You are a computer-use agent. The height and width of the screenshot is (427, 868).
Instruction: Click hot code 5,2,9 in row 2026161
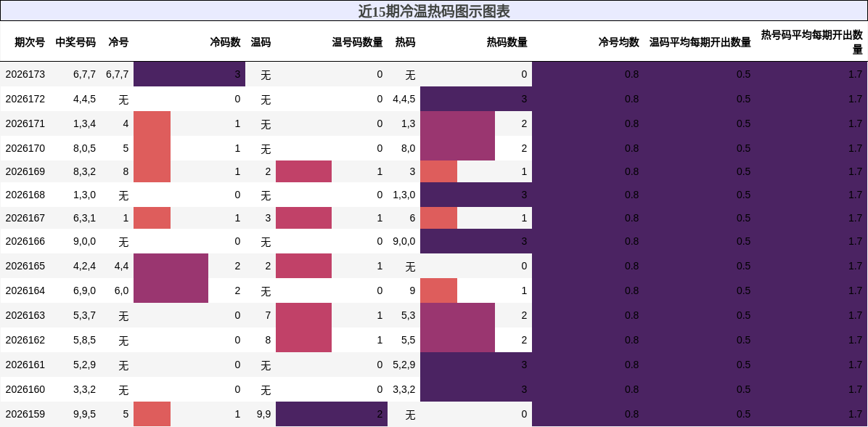click(x=404, y=365)
